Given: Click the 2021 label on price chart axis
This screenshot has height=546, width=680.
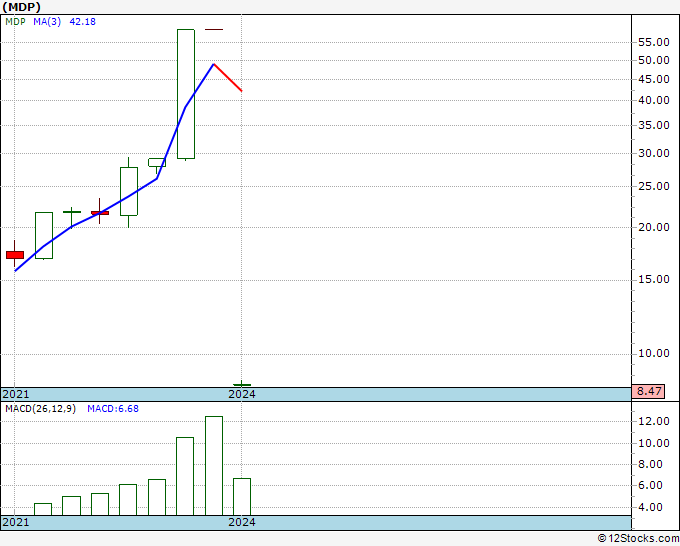Looking at the screenshot, I should pyautogui.click(x=16, y=394).
